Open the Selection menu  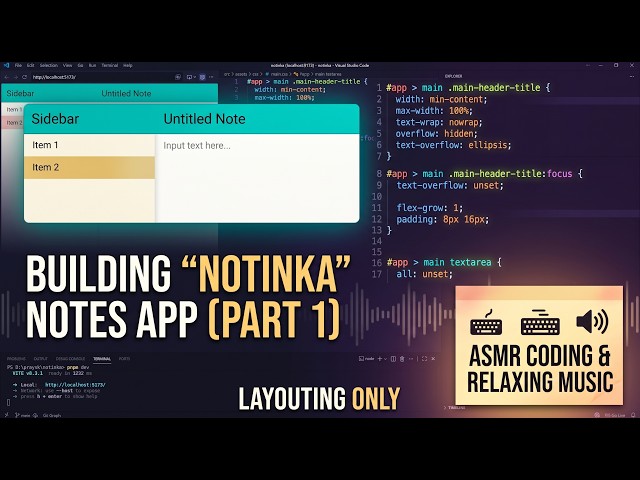tap(49, 65)
